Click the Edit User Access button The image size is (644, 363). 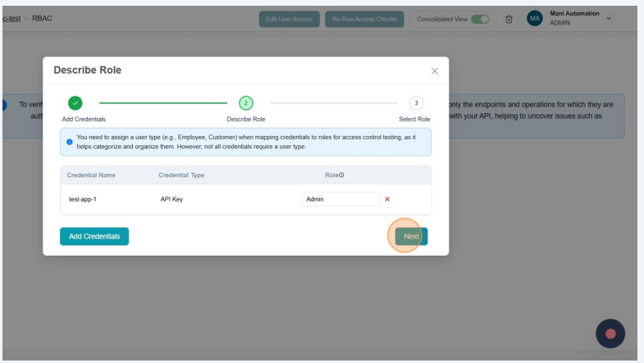(289, 19)
